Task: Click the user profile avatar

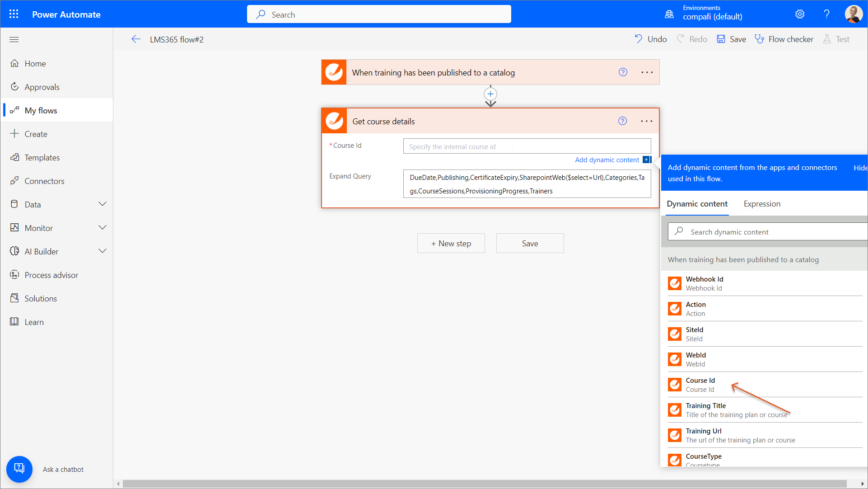Action: (853, 14)
